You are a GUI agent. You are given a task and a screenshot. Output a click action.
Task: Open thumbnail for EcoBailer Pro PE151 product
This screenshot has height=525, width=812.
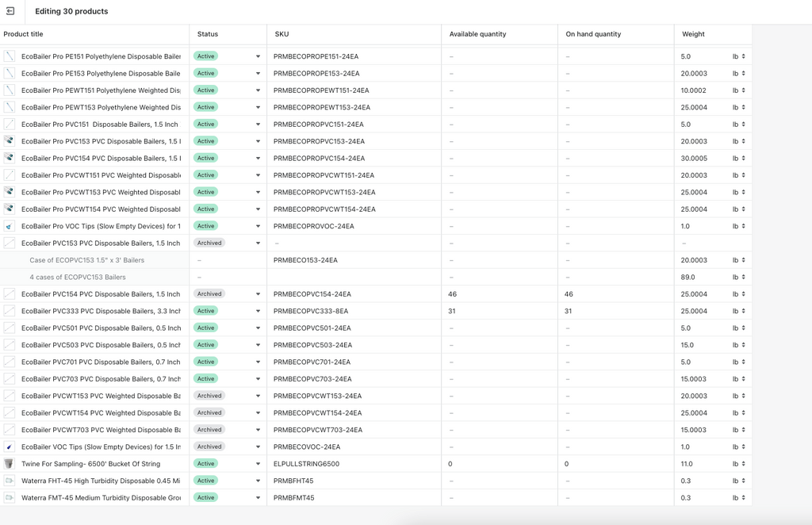(x=10, y=56)
